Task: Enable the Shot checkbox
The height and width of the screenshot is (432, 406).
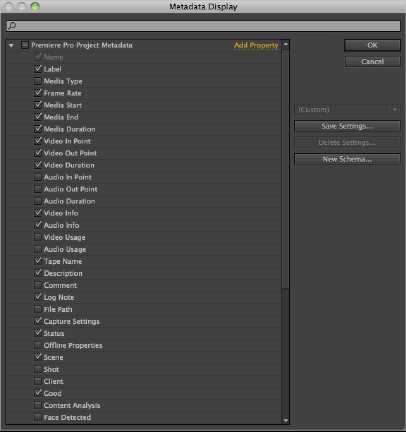Action: 38,369
